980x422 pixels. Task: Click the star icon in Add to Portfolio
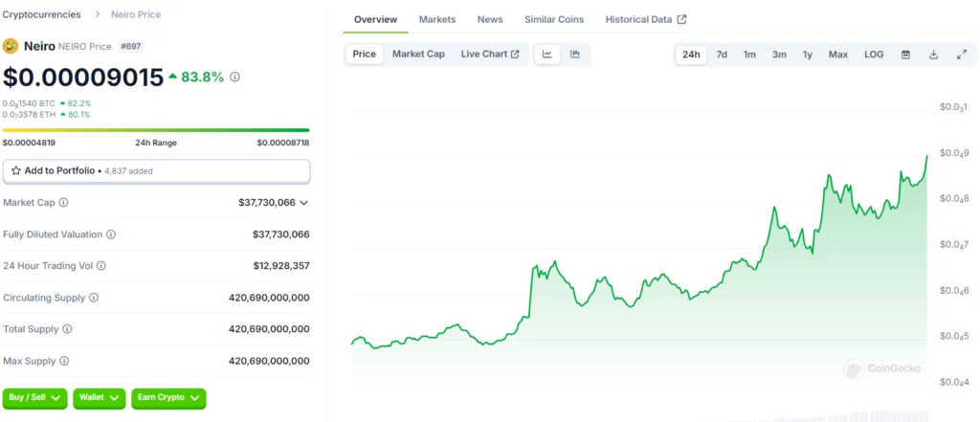[x=16, y=170]
